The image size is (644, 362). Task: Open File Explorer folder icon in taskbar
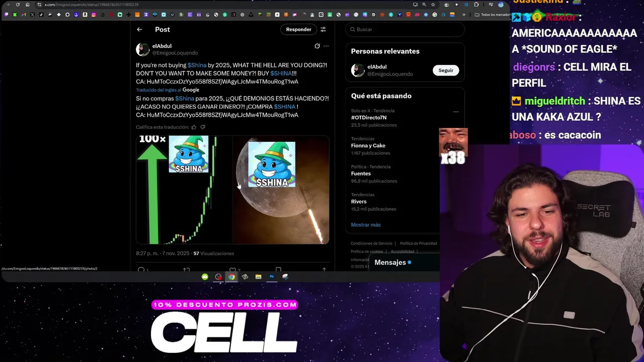click(258, 277)
